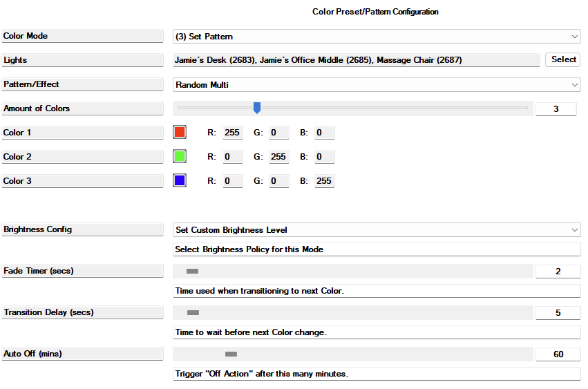588x389 pixels.
Task: Click the Transition Delay slider handle
Action: [193, 313]
